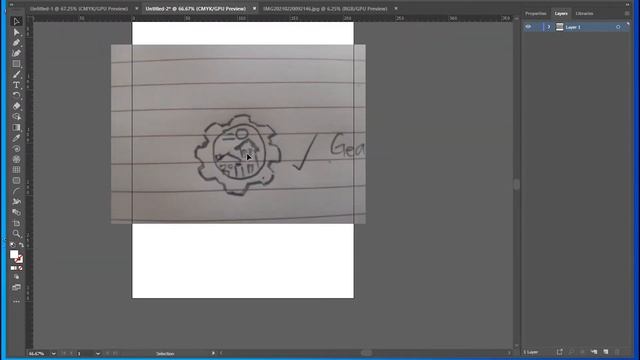Click the horizontal scrollbar thumb
This screenshot has width=640, height=360.
click(366, 353)
